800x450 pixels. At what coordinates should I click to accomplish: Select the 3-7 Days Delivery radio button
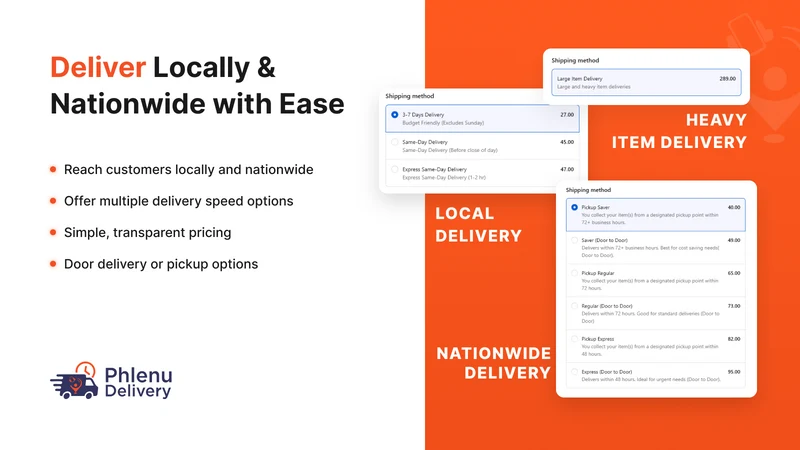click(394, 115)
